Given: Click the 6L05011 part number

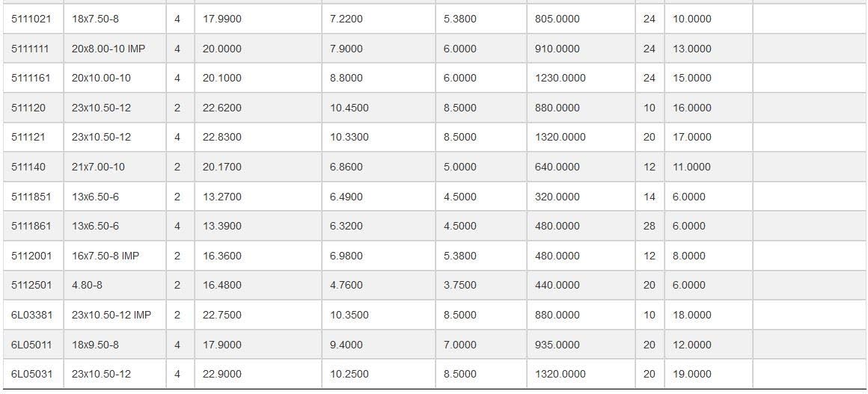Looking at the screenshot, I should pos(31,345).
